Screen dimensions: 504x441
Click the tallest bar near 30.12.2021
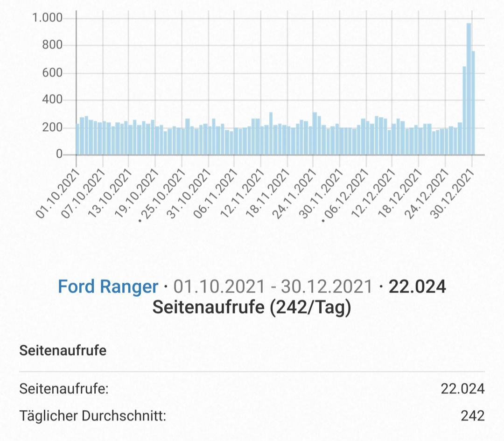point(469,89)
